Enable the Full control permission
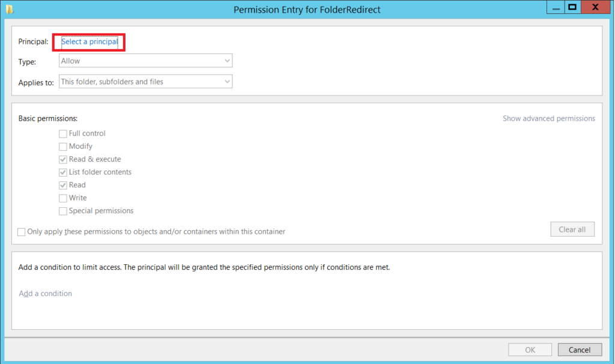The height and width of the screenshot is (364, 615). click(x=62, y=133)
